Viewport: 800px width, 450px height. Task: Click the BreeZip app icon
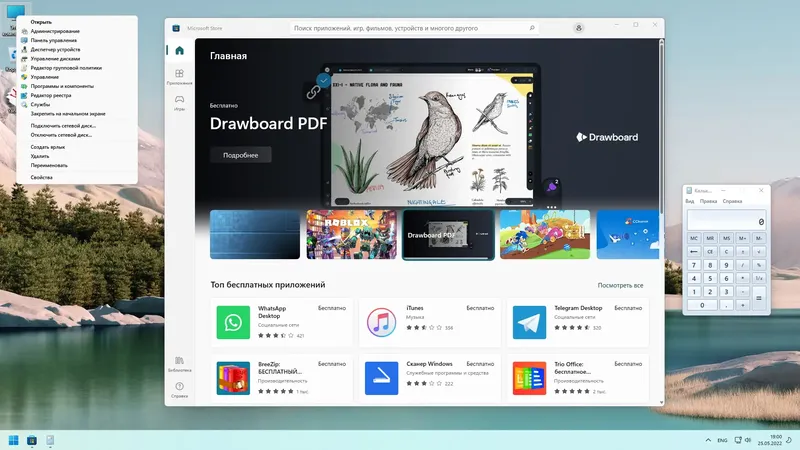pos(233,378)
